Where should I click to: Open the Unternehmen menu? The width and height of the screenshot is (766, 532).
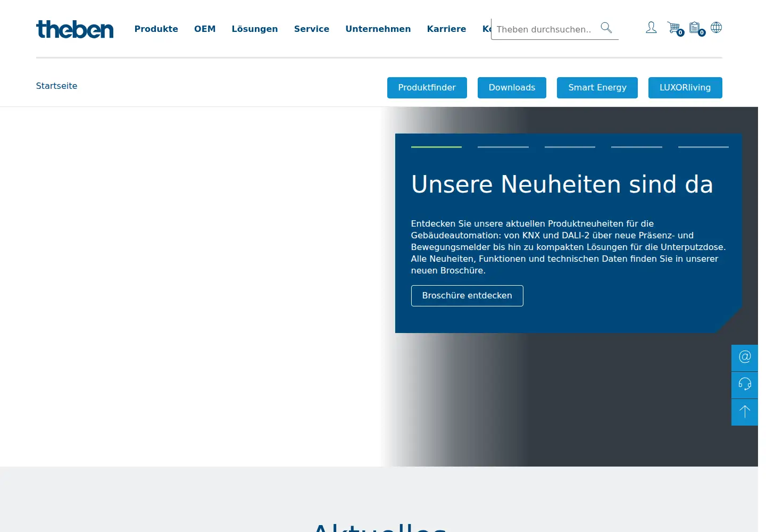[x=378, y=29]
